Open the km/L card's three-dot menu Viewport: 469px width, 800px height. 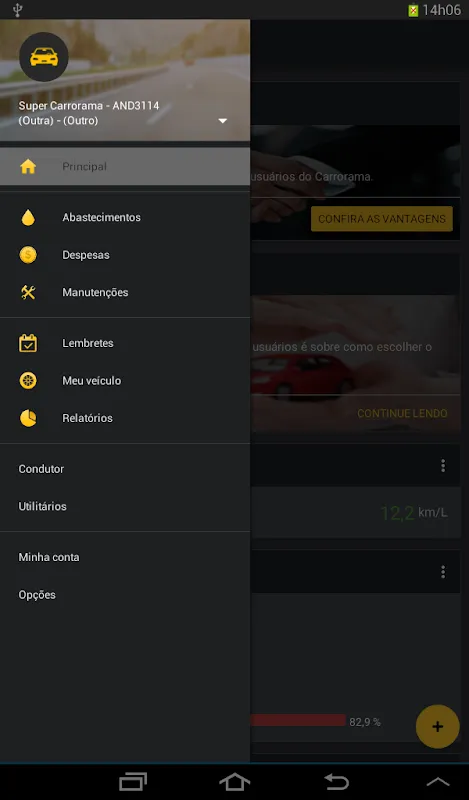pos(443,465)
